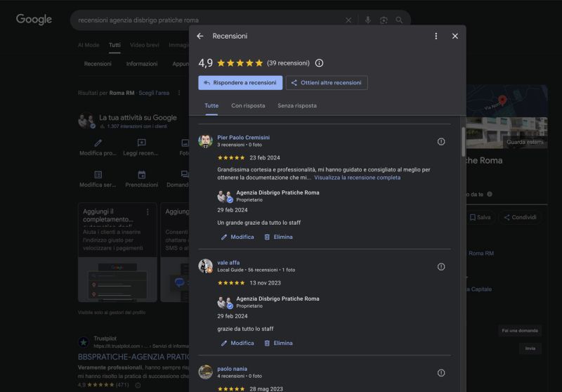The image size is (562, 392).
Task: Switch to the Con risposta tab
Action: (x=248, y=105)
